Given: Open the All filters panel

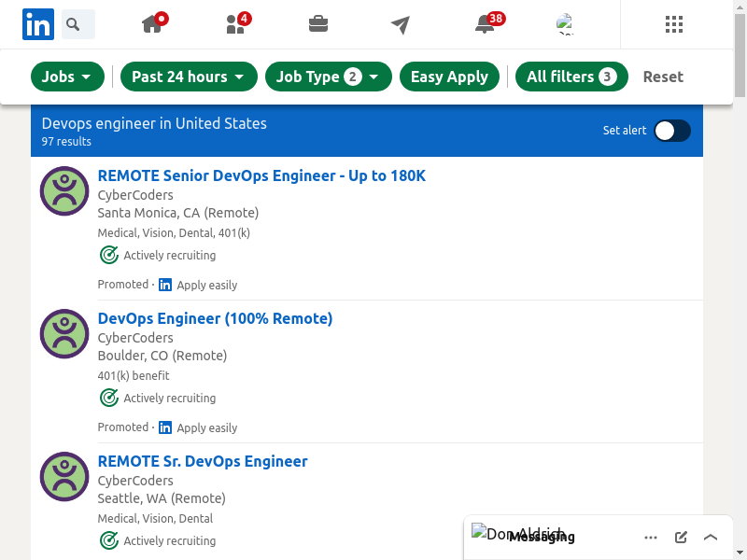Looking at the screenshot, I should pyautogui.click(x=571, y=77).
